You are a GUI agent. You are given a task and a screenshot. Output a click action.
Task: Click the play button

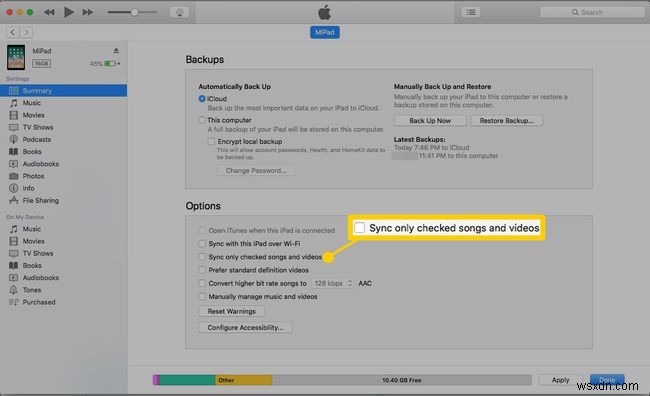[x=69, y=12]
